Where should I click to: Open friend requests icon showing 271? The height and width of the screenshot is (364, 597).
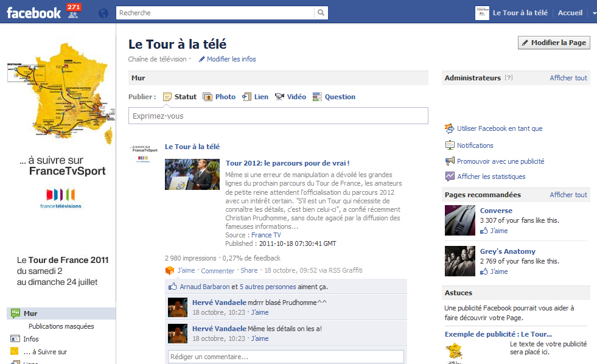coord(74,11)
